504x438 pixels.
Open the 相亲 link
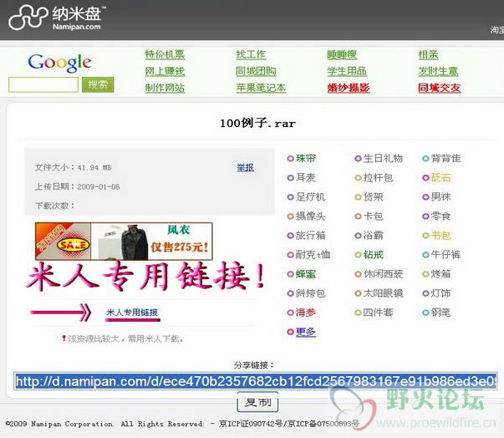pos(428,54)
